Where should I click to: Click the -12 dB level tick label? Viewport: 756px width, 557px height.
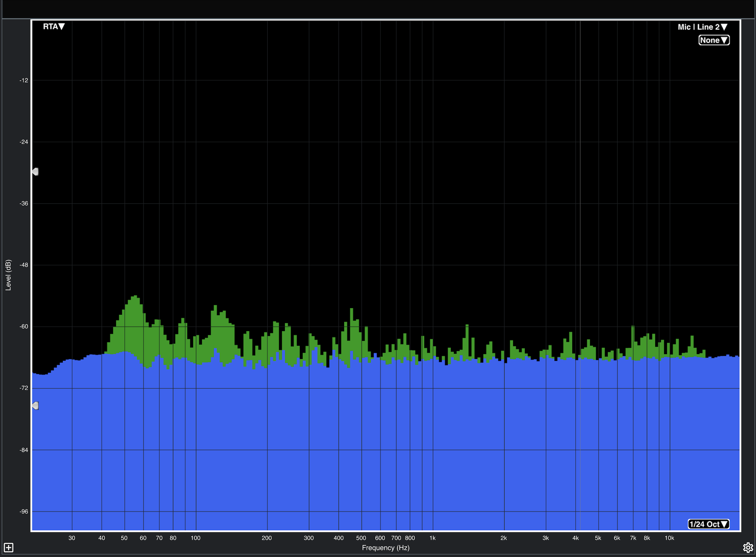tap(24, 80)
